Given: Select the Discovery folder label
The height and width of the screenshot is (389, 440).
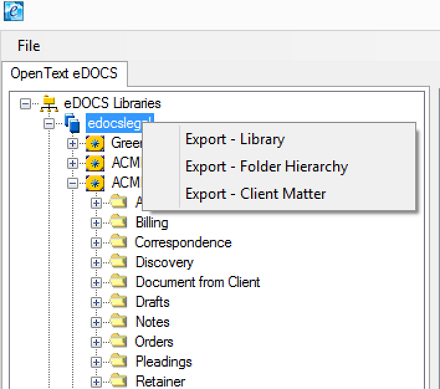Looking at the screenshot, I should pos(164,263).
